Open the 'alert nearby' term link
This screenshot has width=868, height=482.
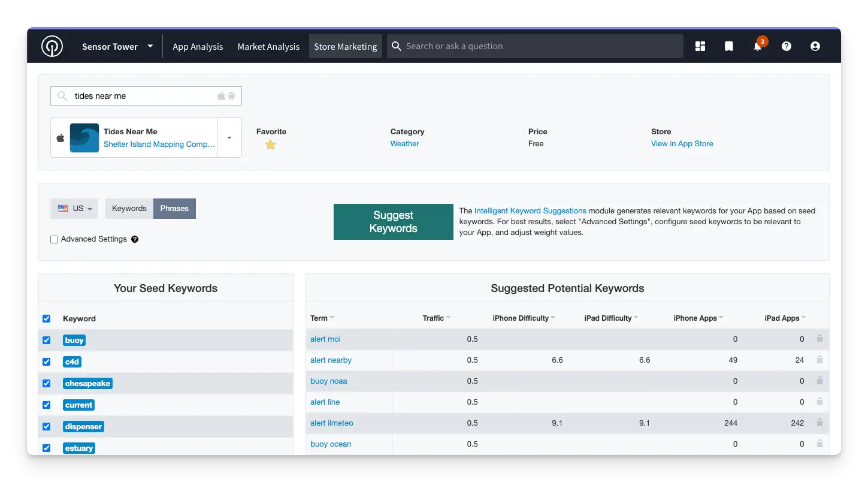[331, 360]
